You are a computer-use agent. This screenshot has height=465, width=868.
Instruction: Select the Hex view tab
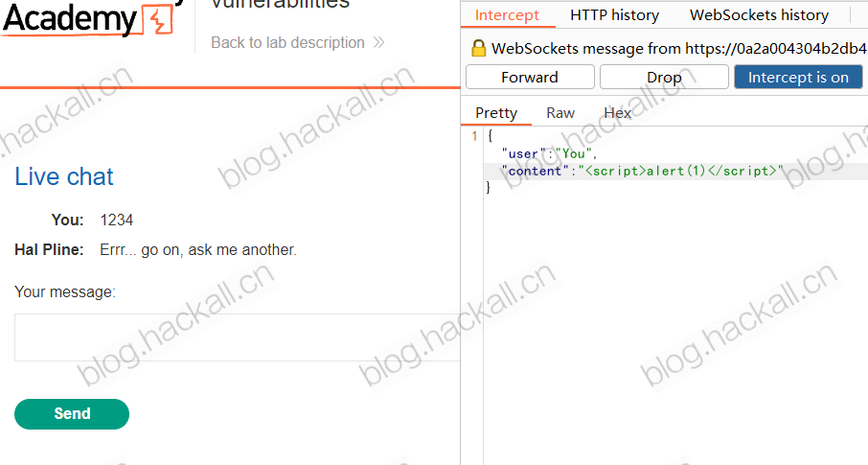click(x=617, y=113)
